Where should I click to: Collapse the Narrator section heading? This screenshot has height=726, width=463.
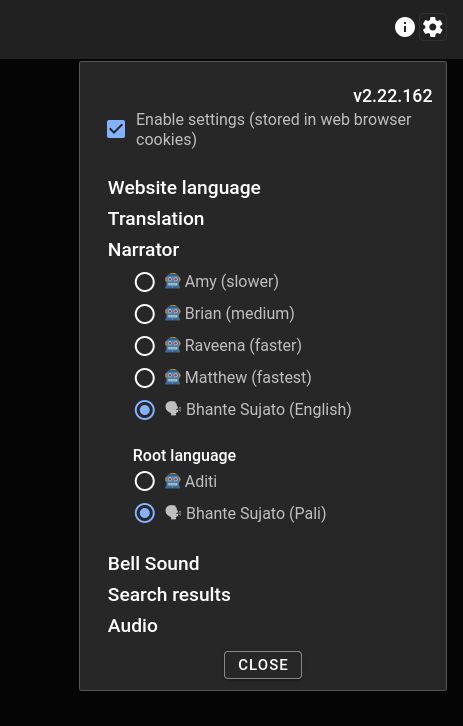click(x=144, y=250)
